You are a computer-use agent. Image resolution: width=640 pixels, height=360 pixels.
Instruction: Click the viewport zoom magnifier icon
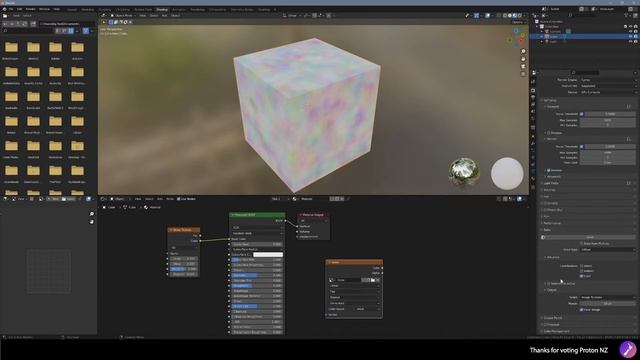point(523,51)
